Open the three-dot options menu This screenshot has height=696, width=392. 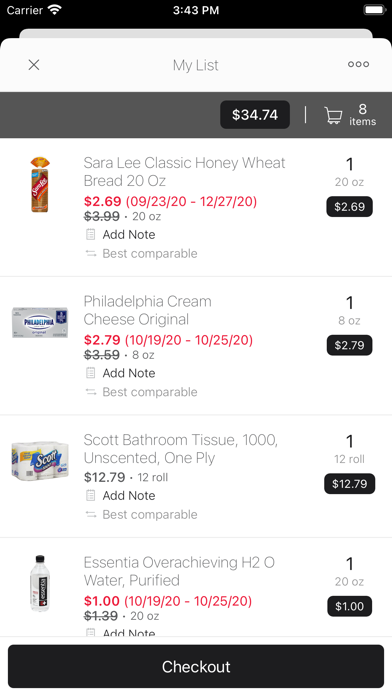point(358,64)
